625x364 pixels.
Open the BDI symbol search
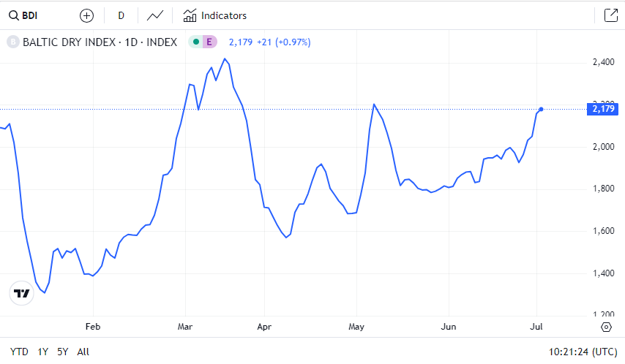tap(23, 15)
